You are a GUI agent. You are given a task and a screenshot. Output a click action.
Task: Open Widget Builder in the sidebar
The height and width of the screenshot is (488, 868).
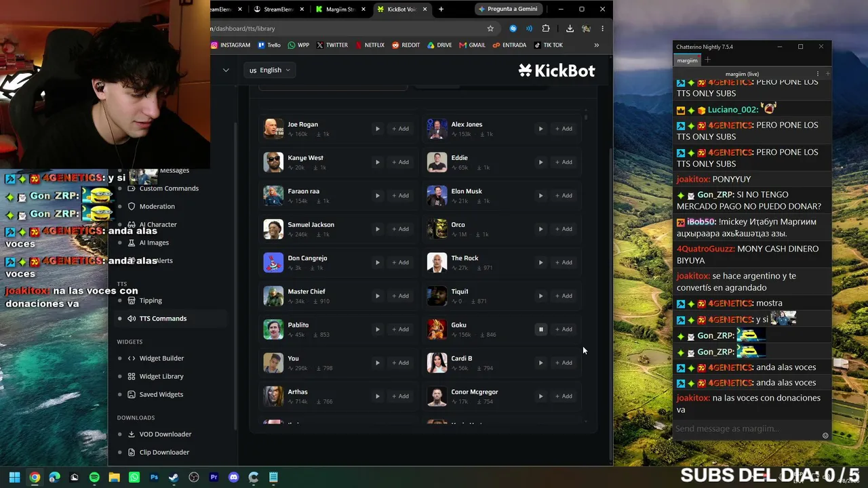coord(161,358)
